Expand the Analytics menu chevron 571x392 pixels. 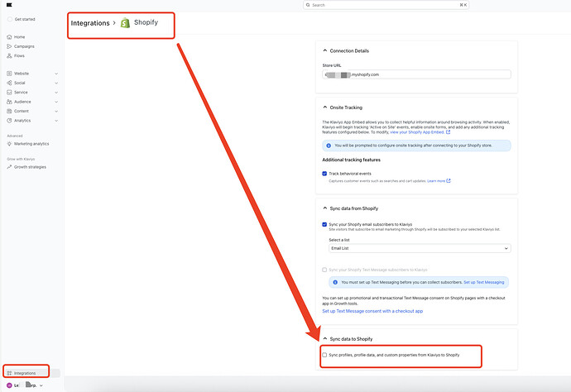56,121
